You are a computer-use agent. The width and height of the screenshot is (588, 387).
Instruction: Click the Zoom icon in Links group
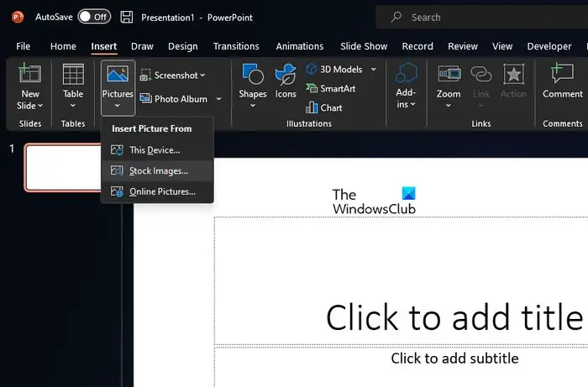click(x=449, y=74)
